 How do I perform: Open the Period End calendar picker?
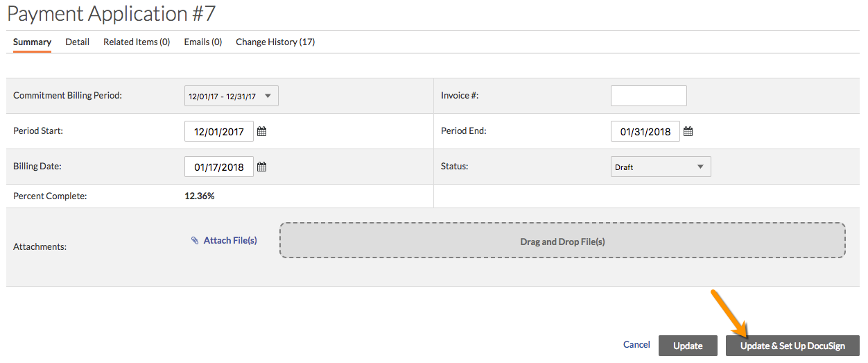tap(688, 131)
